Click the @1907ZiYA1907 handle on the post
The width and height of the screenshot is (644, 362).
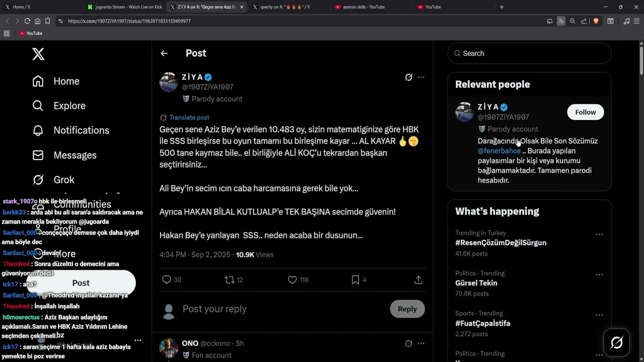[207, 87]
